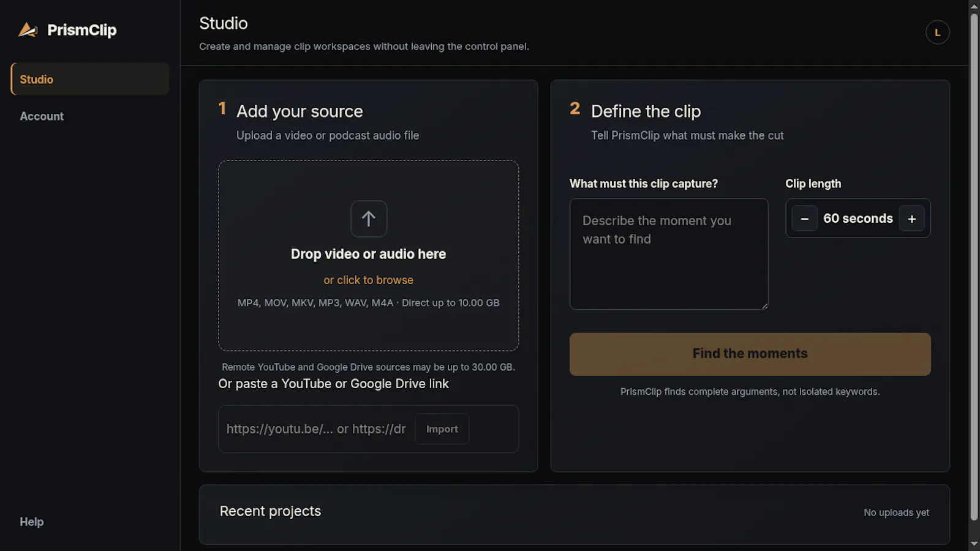Click the Import button
Viewport: 980px width, 551px height.
click(442, 429)
